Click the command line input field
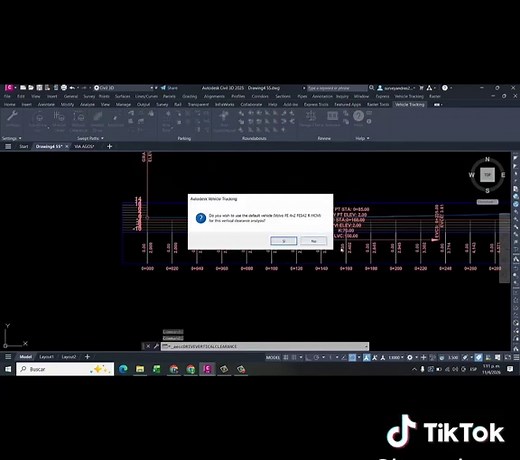Image resolution: width=520 pixels, height=460 pixels. tap(265, 346)
